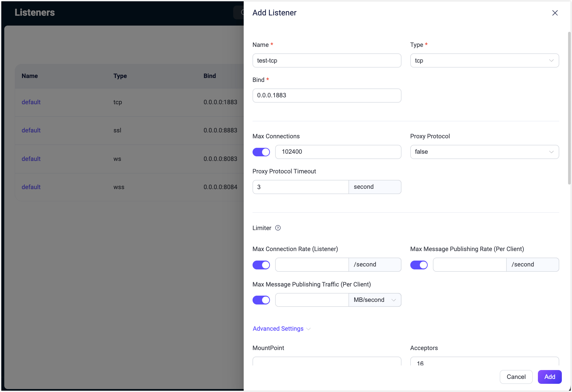Open the Type dropdown showing tcp
572x392 pixels.
(x=484, y=61)
